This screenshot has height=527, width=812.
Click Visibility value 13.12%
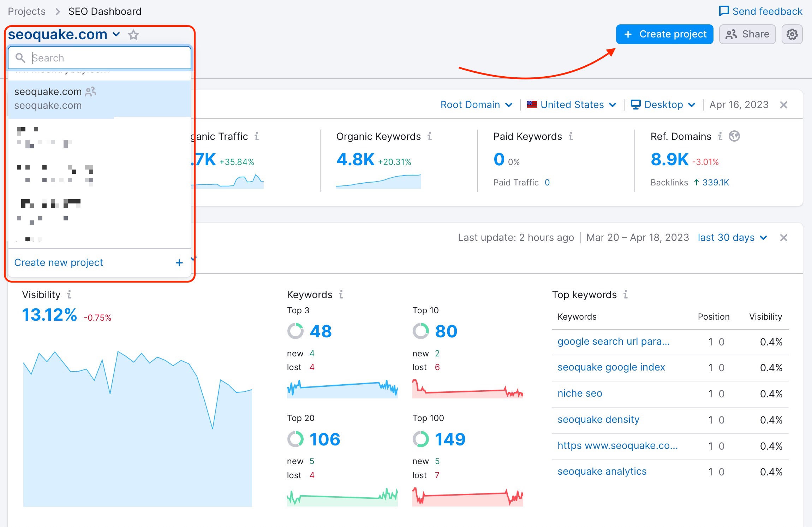click(49, 315)
